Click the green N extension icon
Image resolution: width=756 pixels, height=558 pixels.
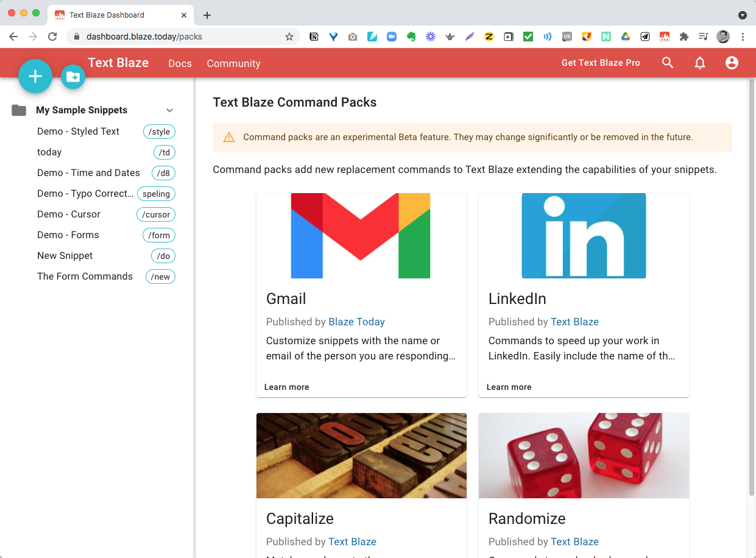(x=606, y=37)
